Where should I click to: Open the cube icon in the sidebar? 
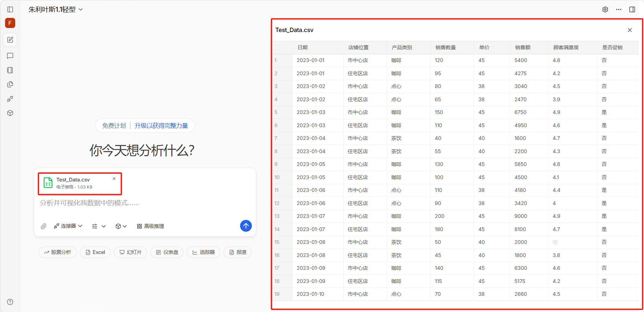coord(10,113)
